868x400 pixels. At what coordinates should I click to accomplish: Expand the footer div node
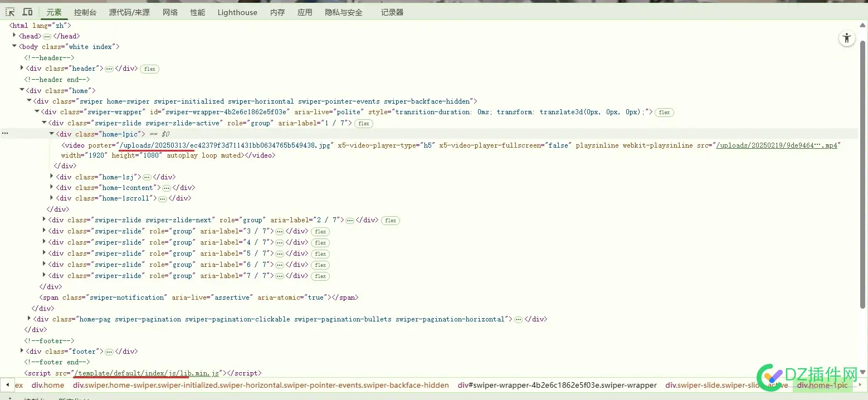(x=22, y=351)
